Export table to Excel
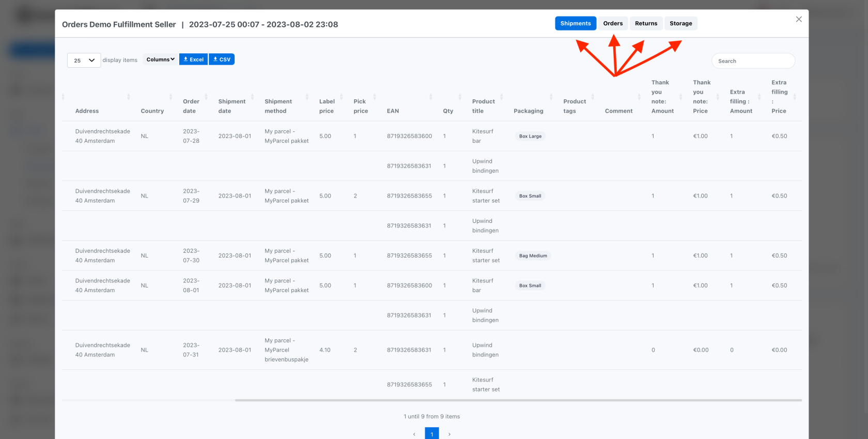 click(193, 59)
